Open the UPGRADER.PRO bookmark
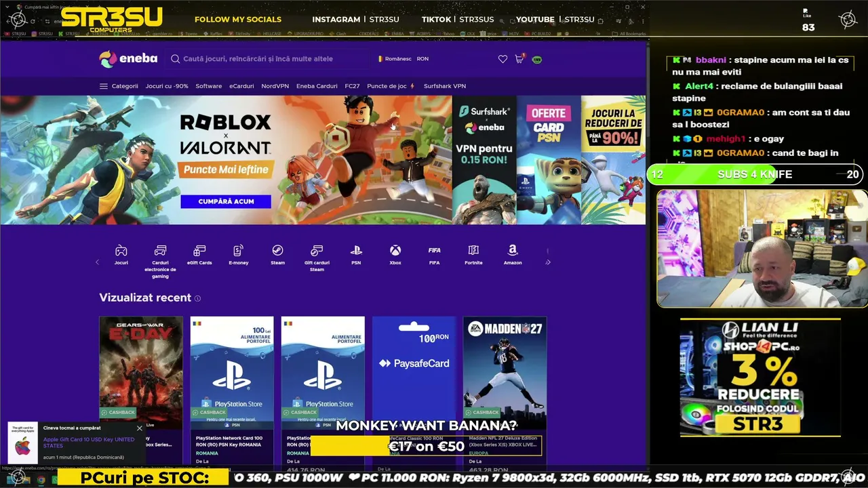The image size is (868, 488). pyautogui.click(x=305, y=33)
